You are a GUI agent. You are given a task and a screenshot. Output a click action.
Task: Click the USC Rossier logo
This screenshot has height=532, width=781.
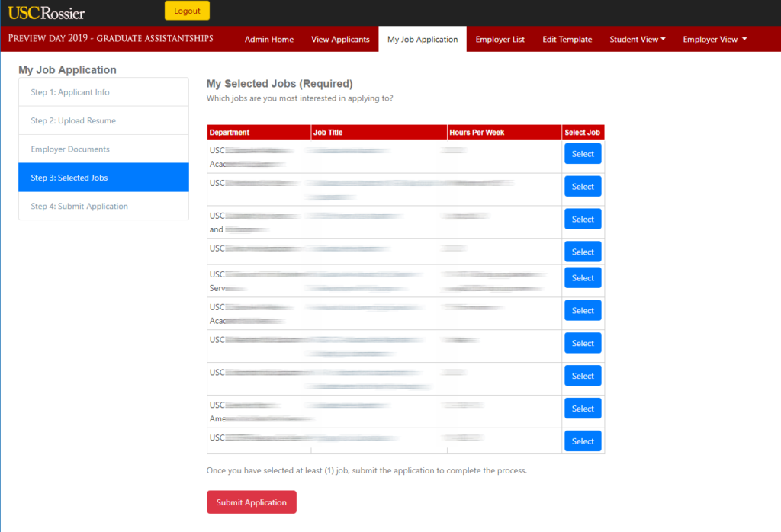[x=47, y=12]
